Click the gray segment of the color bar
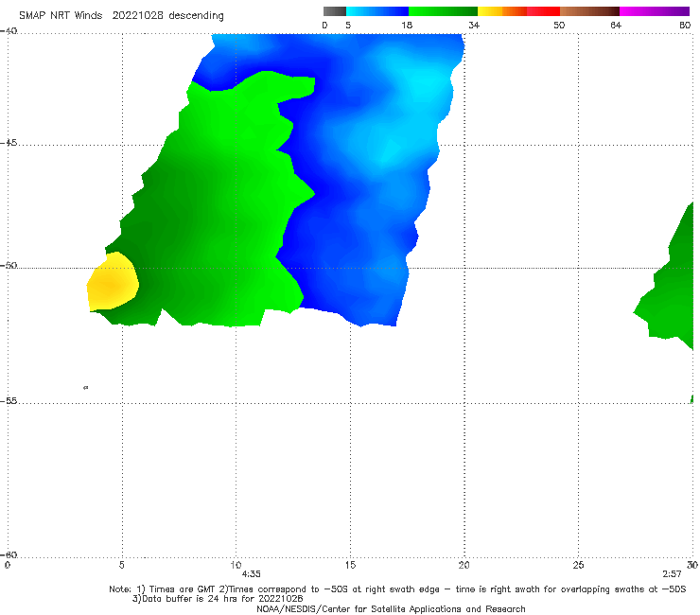 [335, 11]
